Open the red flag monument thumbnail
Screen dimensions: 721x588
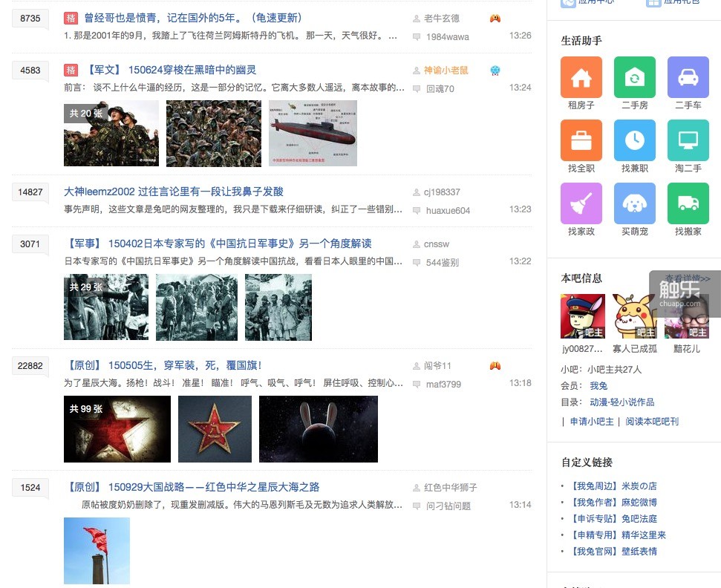point(97,551)
